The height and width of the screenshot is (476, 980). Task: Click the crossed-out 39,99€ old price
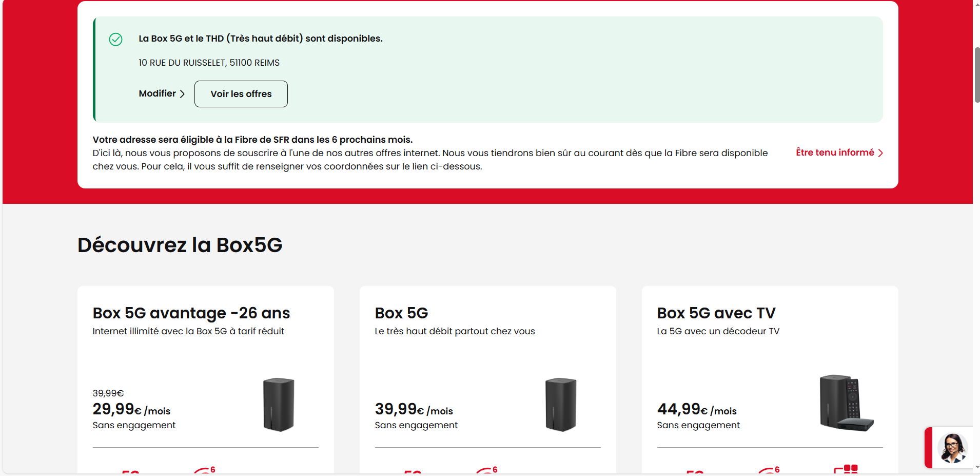tap(108, 393)
